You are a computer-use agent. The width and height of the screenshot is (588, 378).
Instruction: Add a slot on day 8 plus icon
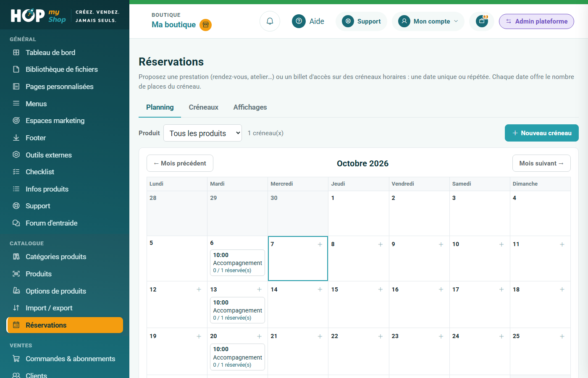[381, 244]
